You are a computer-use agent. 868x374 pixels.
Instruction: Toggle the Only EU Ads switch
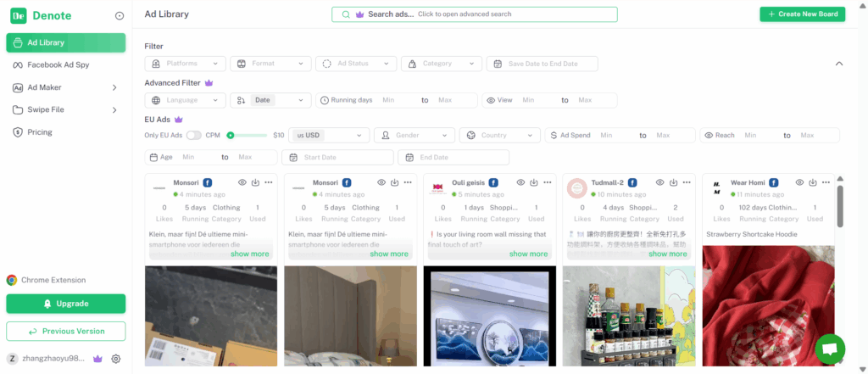194,135
